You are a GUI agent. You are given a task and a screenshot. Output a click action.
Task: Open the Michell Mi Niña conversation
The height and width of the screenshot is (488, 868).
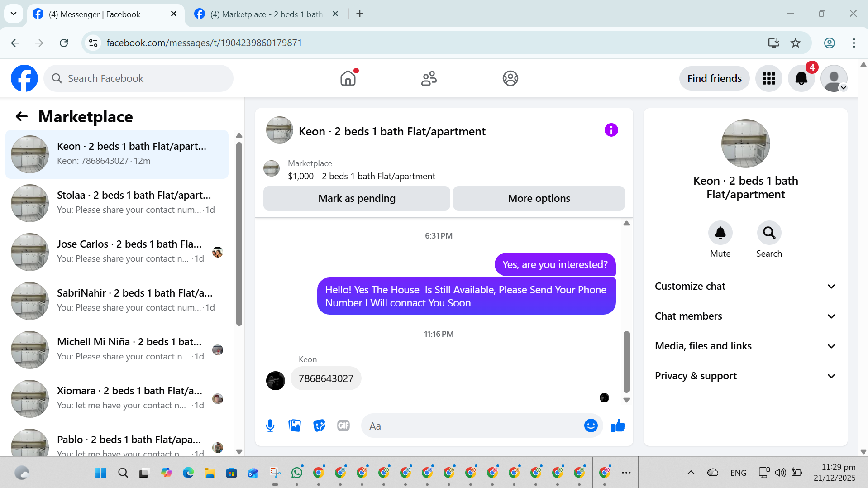(x=117, y=349)
